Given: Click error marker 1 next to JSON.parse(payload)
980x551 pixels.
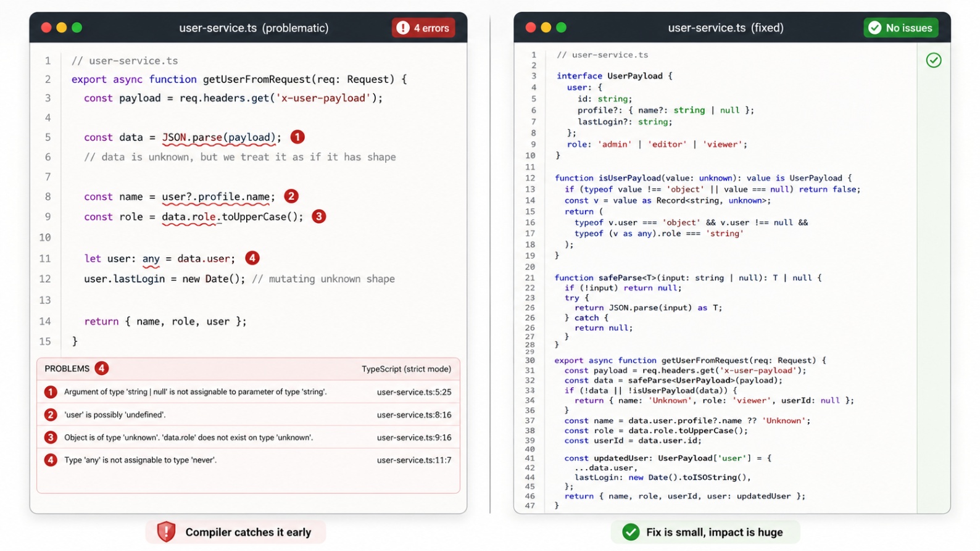Looking at the screenshot, I should coord(297,137).
